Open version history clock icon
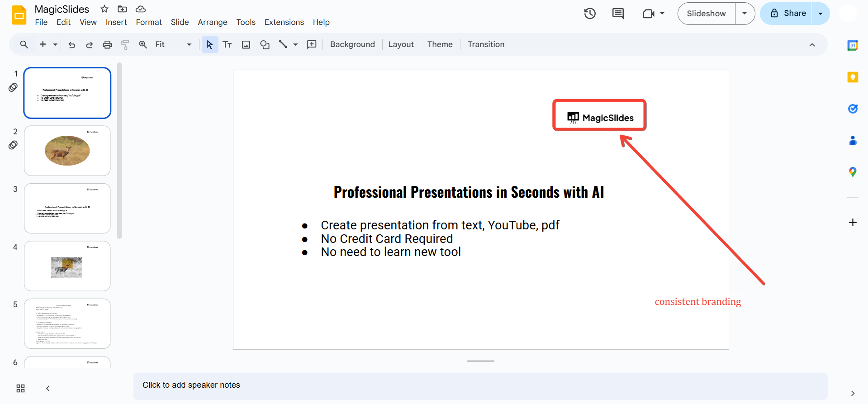Image resolution: width=868 pixels, height=404 pixels. point(590,14)
